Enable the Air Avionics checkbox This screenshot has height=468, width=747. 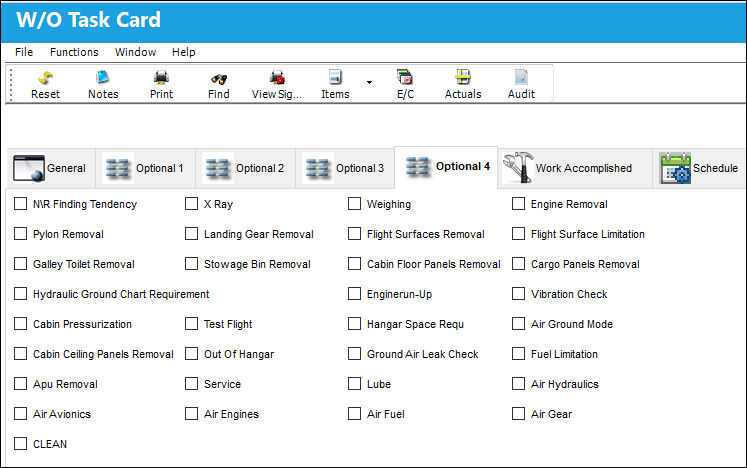pyautogui.click(x=20, y=414)
